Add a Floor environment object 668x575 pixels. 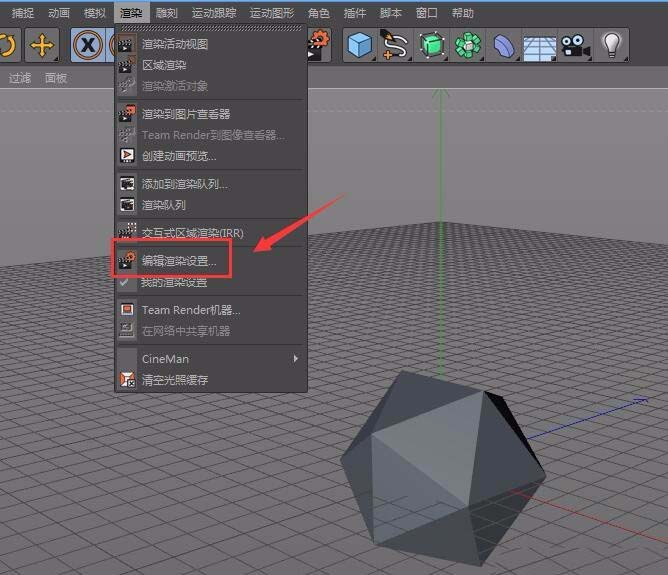pyautogui.click(x=539, y=45)
